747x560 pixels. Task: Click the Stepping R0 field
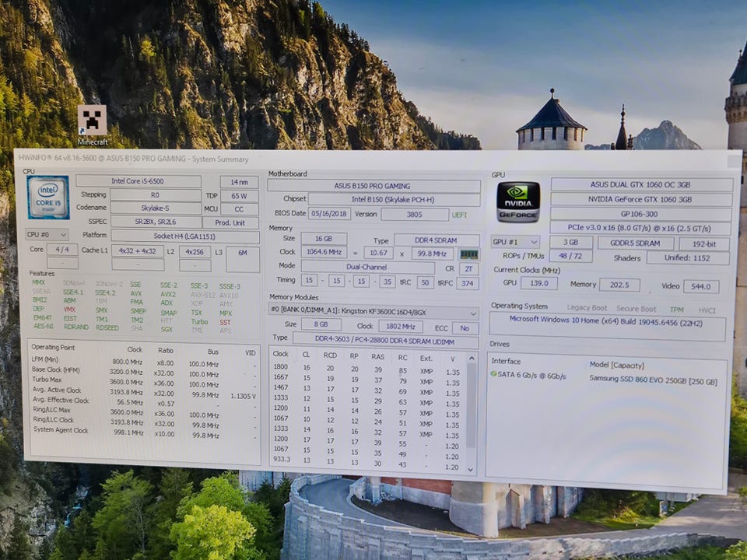pyautogui.click(x=156, y=194)
